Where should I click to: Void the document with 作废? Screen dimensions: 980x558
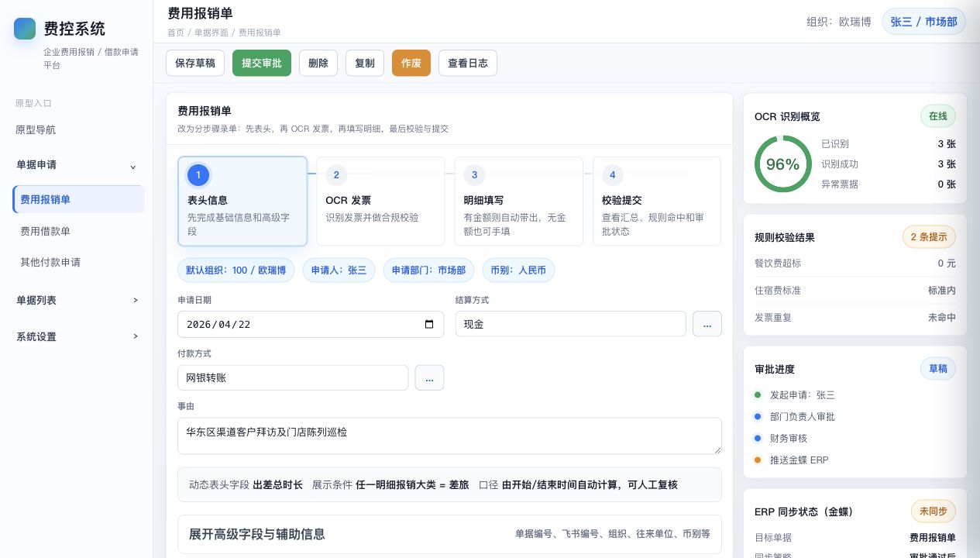tap(411, 63)
